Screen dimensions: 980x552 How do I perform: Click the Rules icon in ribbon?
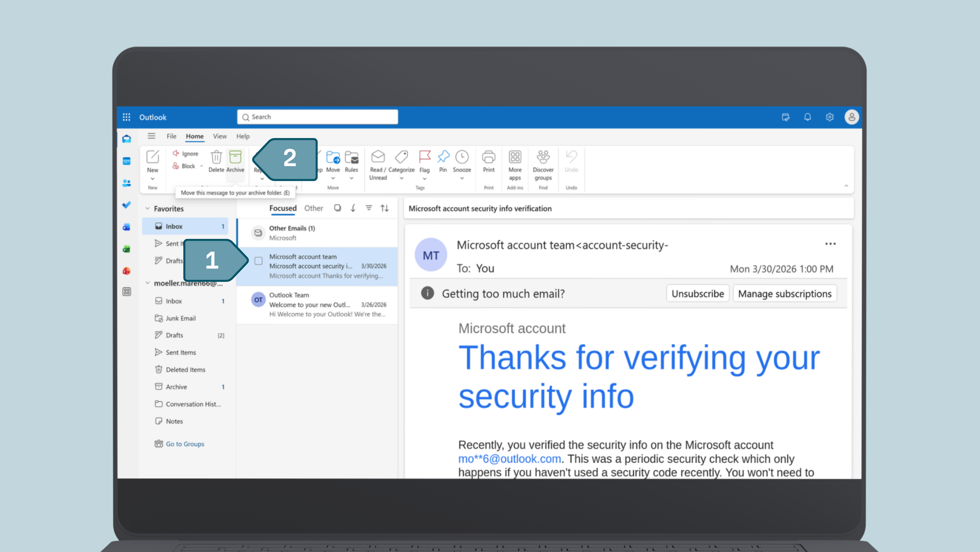pyautogui.click(x=352, y=157)
